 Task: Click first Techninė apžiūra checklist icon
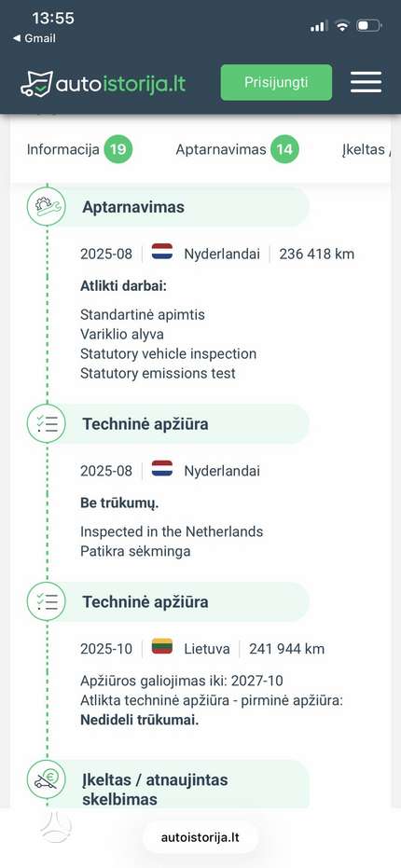pyautogui.click(x=47, y=423)
